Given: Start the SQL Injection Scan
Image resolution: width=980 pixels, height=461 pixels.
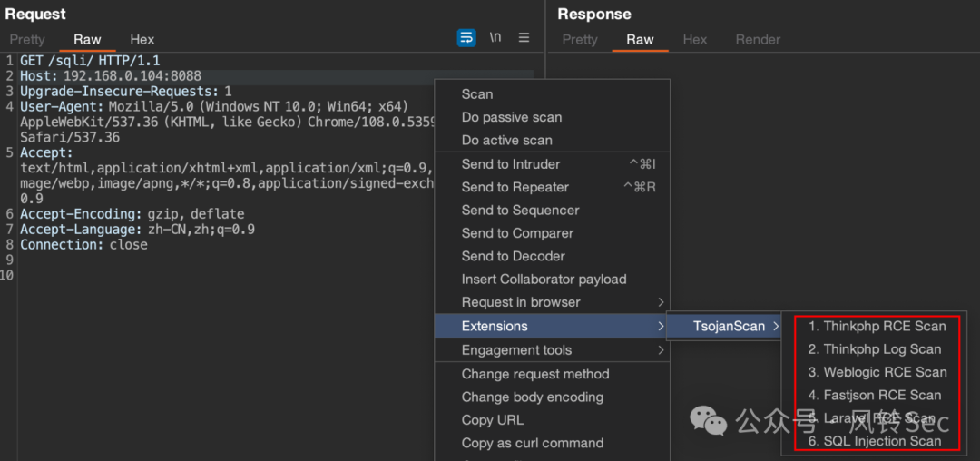Looking at the screenshot, I should [x=875, y=441].
